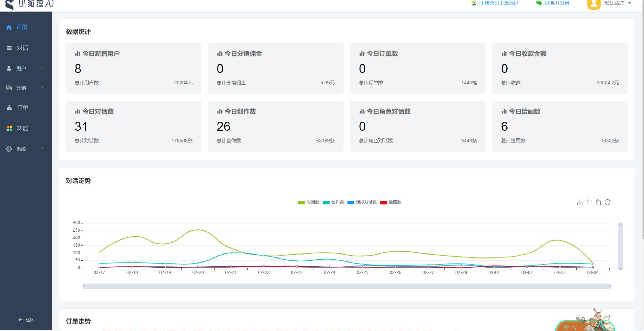
Task: Expand the 用户 submenu chevron
Action: point(42,68)
